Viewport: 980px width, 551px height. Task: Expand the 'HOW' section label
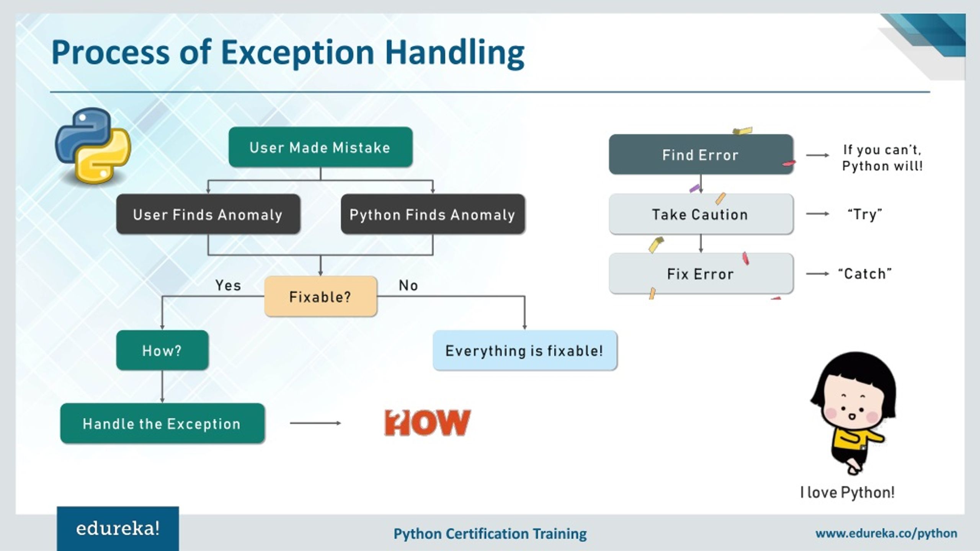pyautogui.click(x=428, y=422)
